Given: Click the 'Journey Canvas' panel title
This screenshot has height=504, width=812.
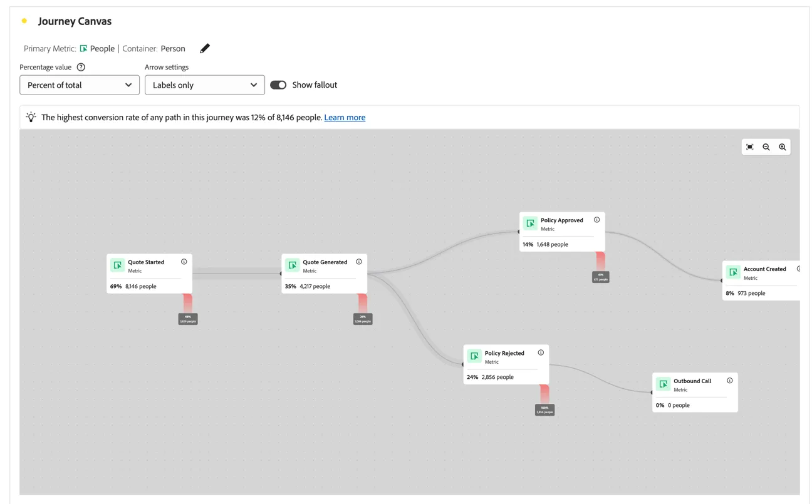Looking at the screenshot, I should (75, 21).
